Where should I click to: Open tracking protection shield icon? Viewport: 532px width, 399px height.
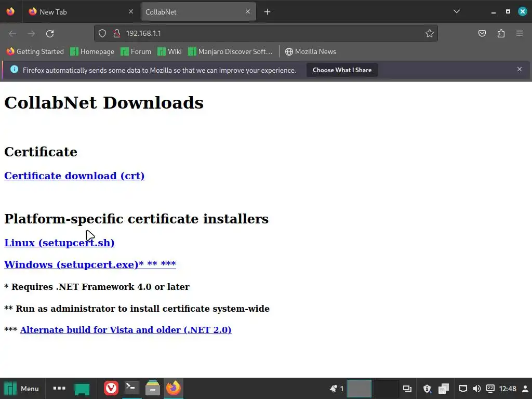pyautogui.click(x=102, y=33)
